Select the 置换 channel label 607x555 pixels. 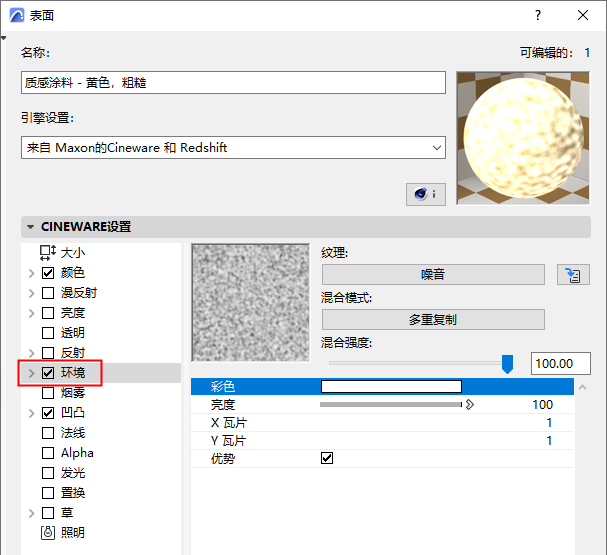pyautogui.click(x=73, y=493)
